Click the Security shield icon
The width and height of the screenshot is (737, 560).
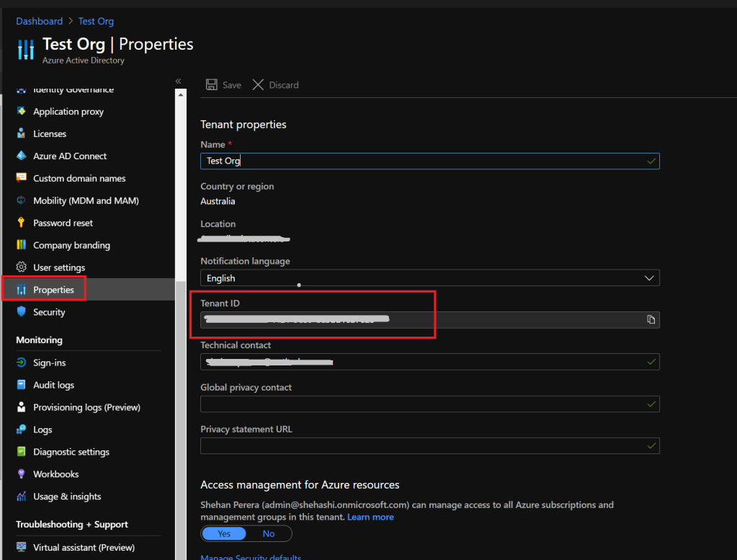pos(22,312)
